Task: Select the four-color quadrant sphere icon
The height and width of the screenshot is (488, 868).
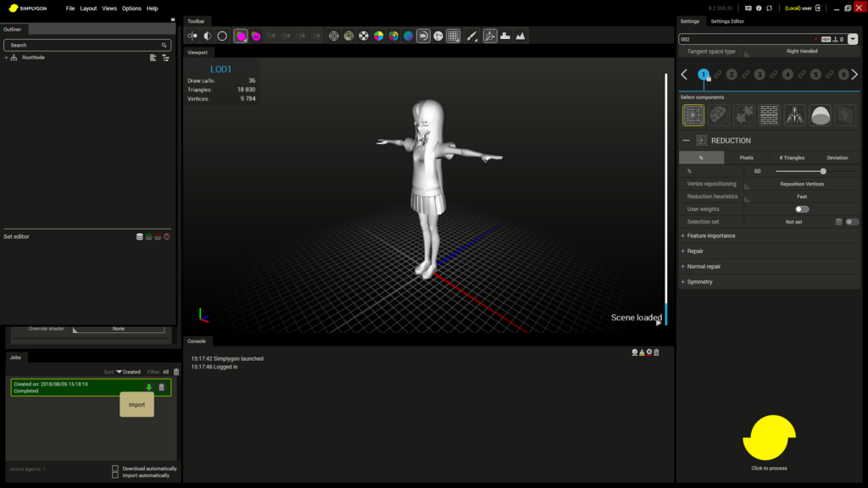Action: click(379, 36)
